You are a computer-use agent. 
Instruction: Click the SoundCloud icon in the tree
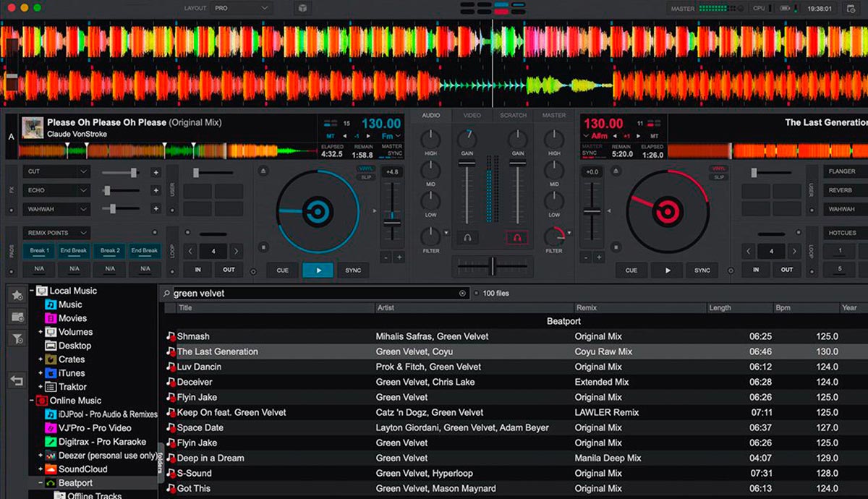(51, 469)
